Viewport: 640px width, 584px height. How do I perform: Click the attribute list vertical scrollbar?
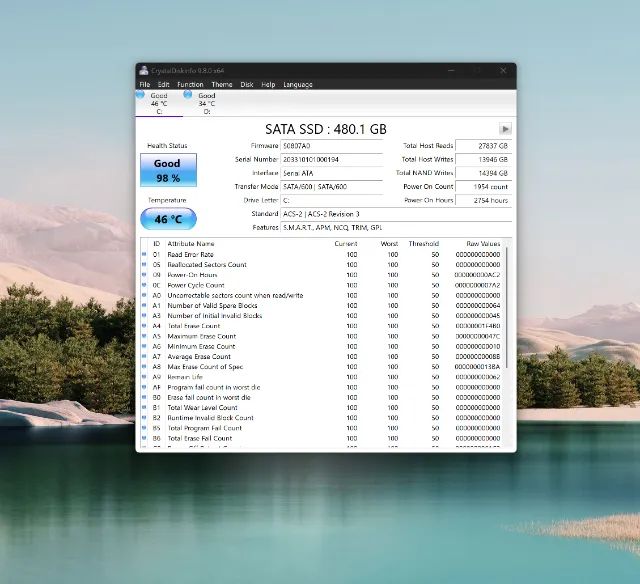[x=507, y=307]
